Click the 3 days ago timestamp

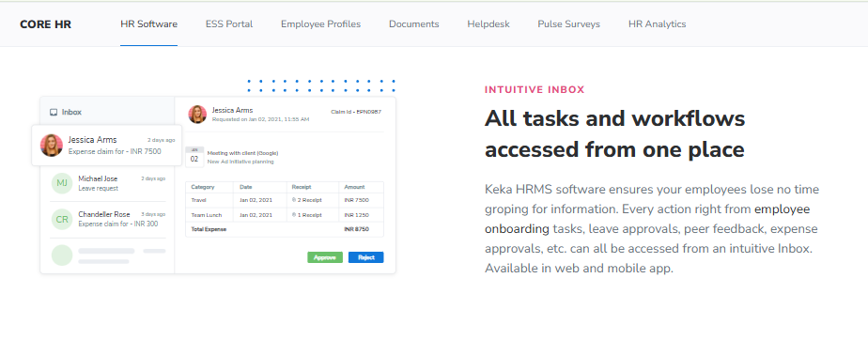pyautogui.click(x=153, y=214)
